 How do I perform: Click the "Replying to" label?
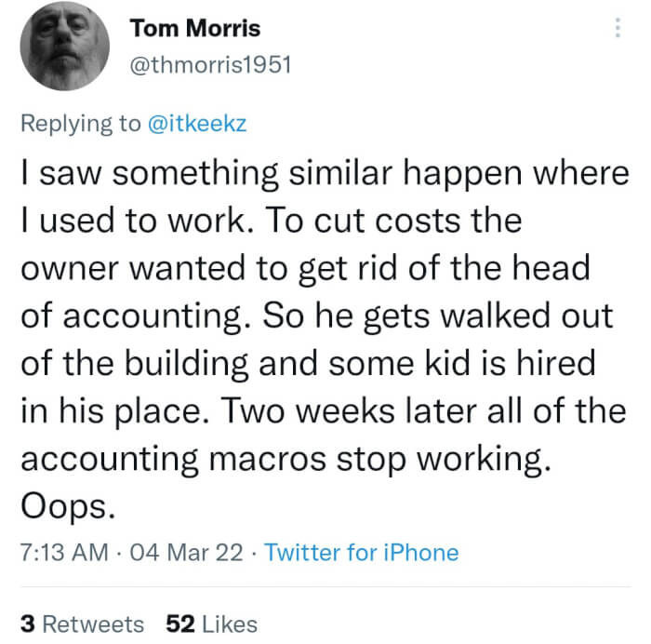pos(82,124)
